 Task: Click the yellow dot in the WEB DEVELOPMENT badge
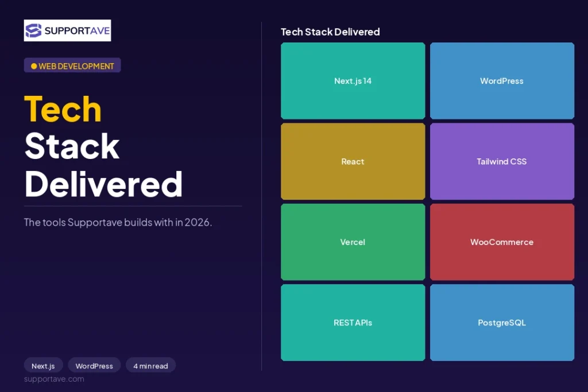point(34,66)
